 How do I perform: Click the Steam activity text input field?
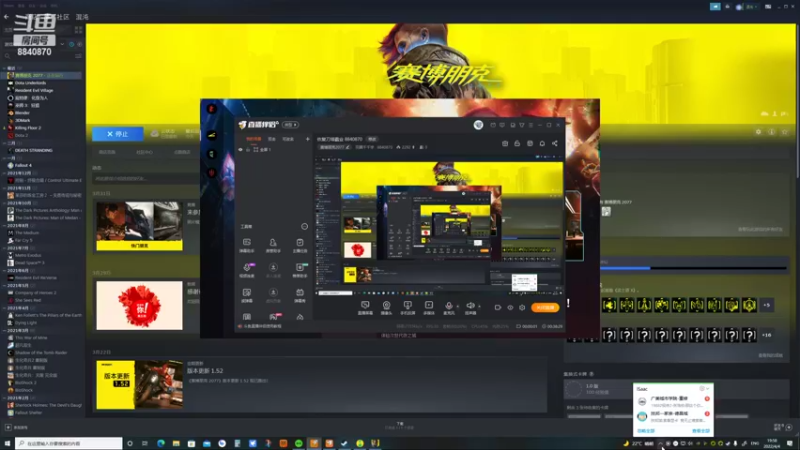point(146,179)
